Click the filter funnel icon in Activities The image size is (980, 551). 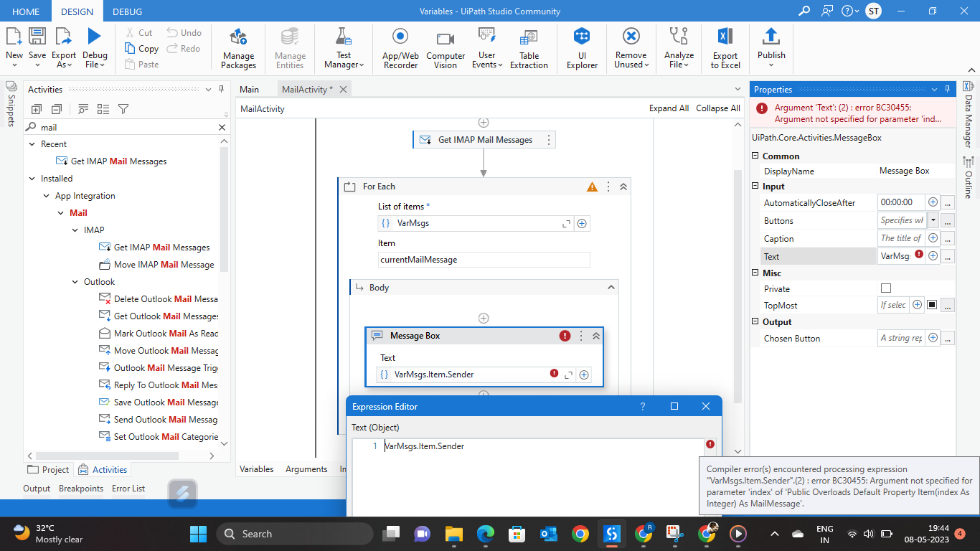123,109
